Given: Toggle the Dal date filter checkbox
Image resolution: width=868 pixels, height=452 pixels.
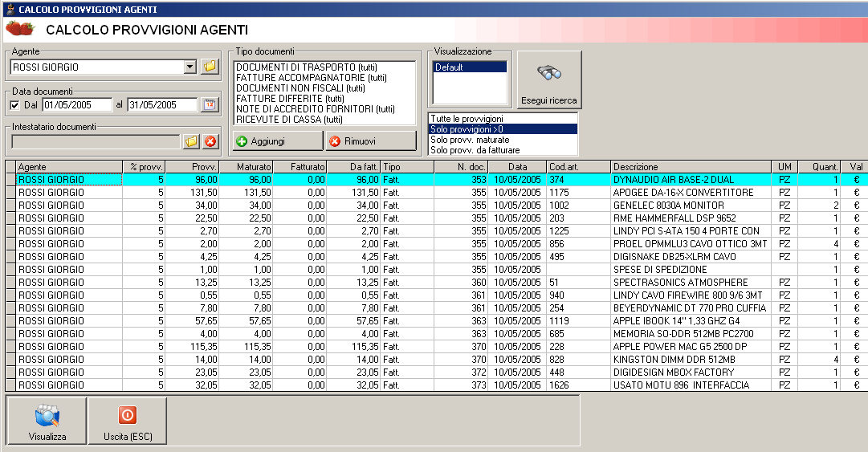Looking at the screenshot, I should (x=15, y=105).
